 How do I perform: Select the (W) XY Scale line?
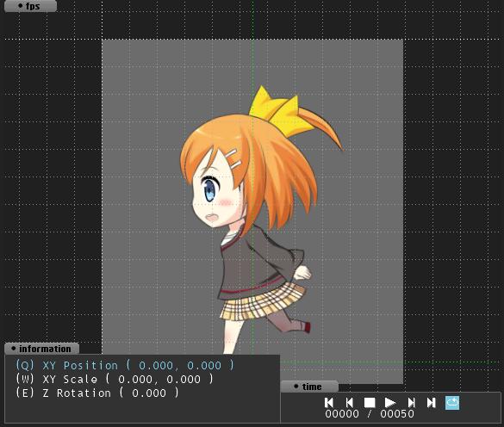coord(115,379)
